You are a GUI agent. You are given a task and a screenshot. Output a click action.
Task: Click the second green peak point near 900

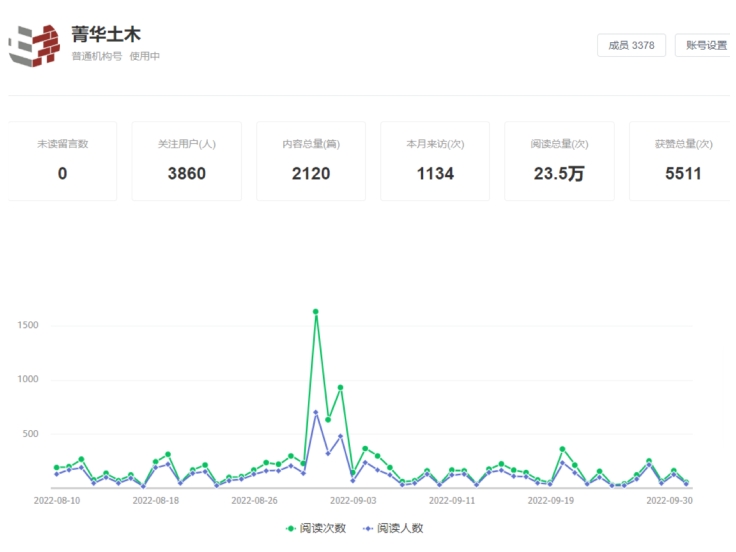[x=341, y=387]
